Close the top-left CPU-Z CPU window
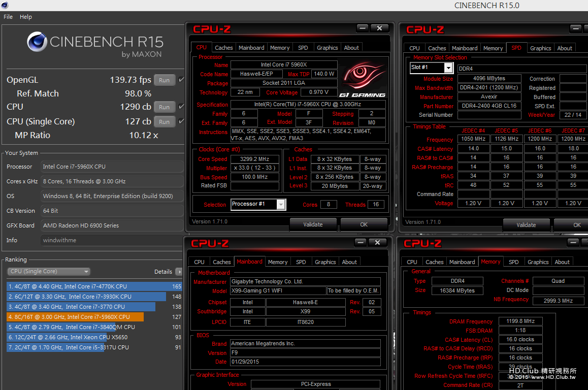This screenshot has height=390, width=588. [x=379, y=28]
